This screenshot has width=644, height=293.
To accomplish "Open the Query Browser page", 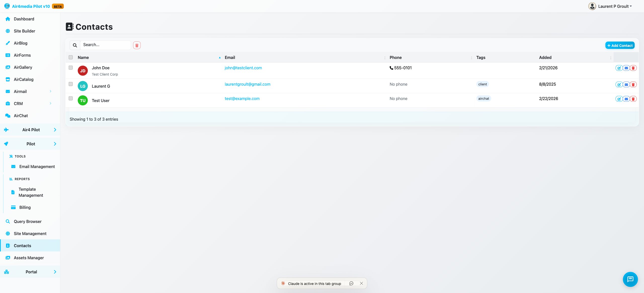I will pos(27,221).
